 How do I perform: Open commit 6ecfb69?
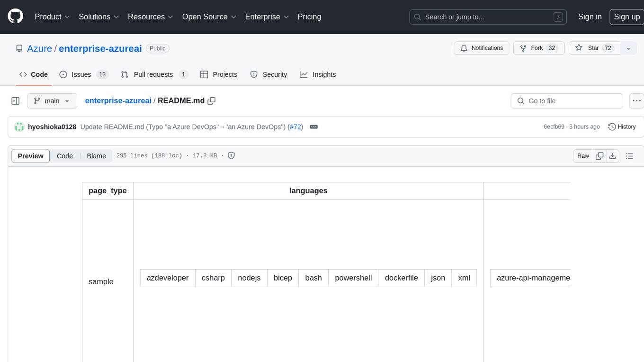tap(554, 127)
